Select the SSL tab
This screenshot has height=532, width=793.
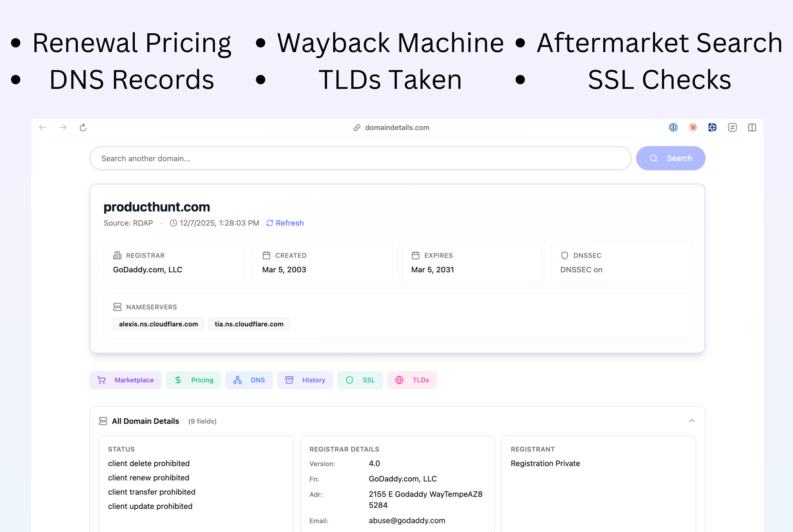click(360, 380)
